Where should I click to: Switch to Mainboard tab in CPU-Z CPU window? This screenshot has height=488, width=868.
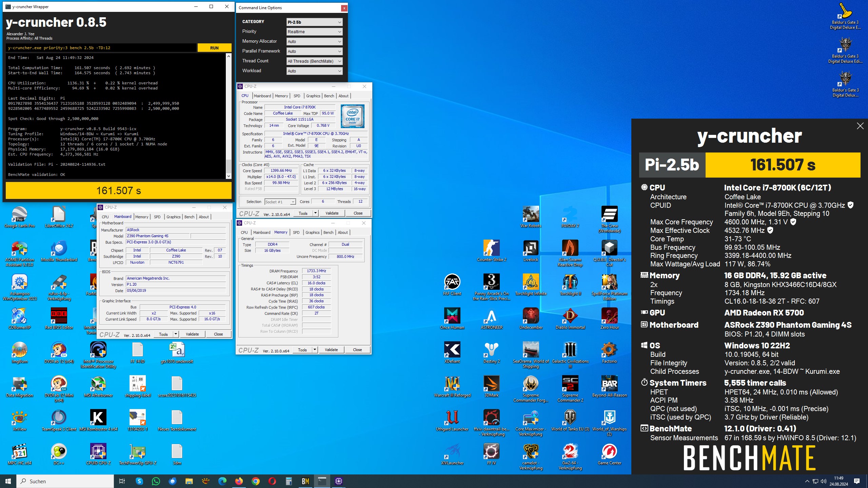point(262,96)
